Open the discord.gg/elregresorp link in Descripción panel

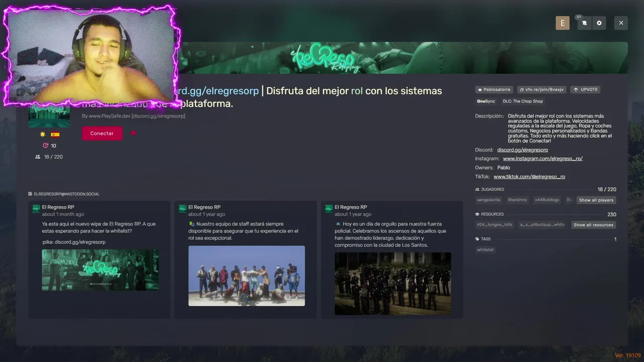point(522,150)
